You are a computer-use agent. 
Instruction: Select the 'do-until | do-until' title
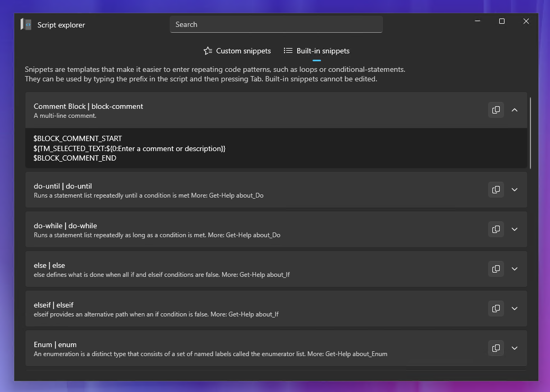click(63, 186)
